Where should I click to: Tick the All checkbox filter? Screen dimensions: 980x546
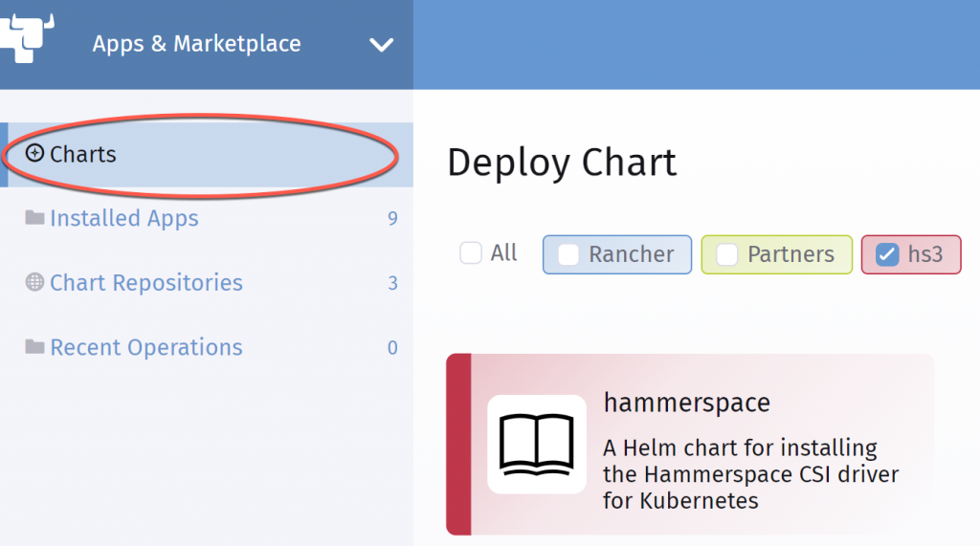click(x=471, y=253)
